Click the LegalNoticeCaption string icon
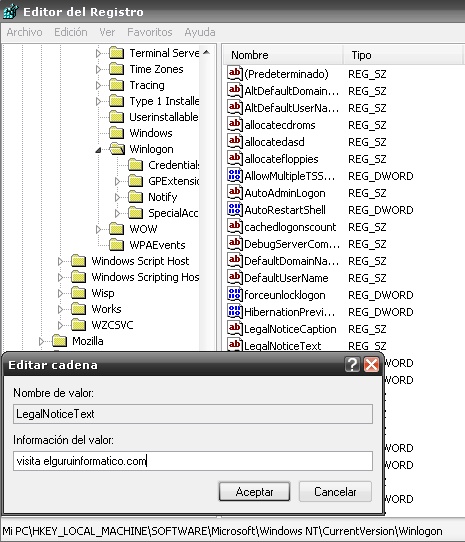The width and height of the screenshot is (465, 542). 234,328
